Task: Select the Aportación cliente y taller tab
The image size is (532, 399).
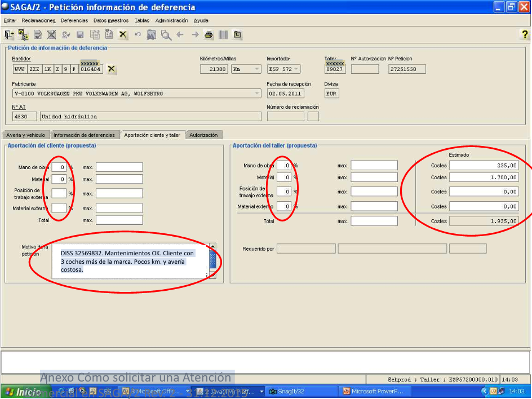Action: tap(152, 135)
